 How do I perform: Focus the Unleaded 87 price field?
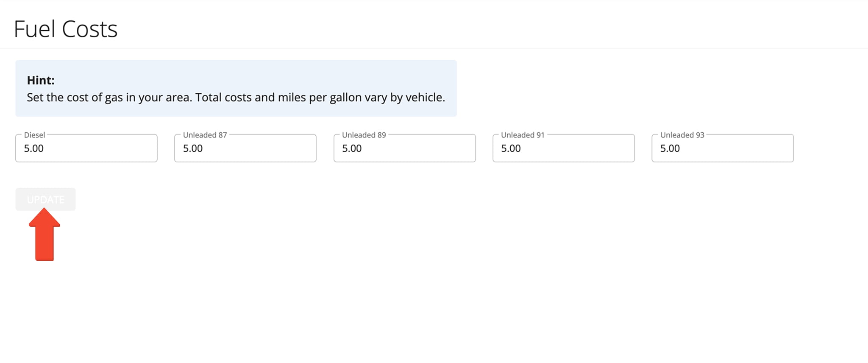pyautogui.click(x=245, y=148)
